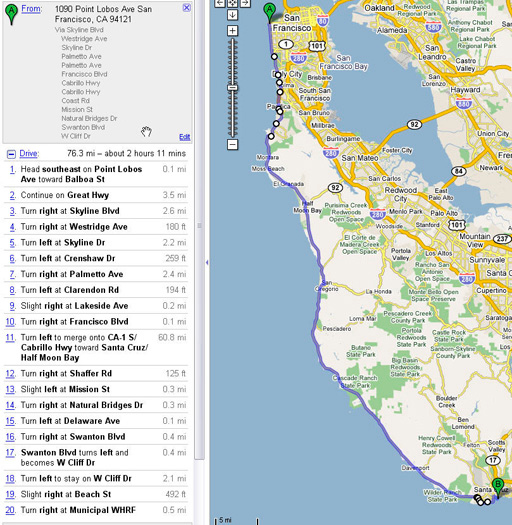Open the From link

tap(31, 9)
